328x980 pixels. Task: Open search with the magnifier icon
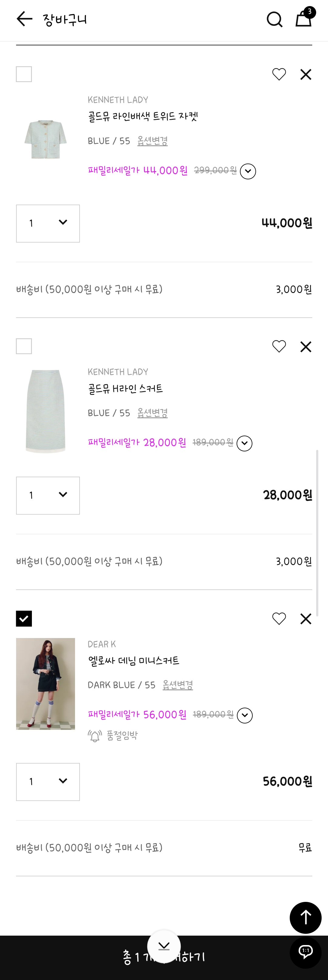(275, 19)
